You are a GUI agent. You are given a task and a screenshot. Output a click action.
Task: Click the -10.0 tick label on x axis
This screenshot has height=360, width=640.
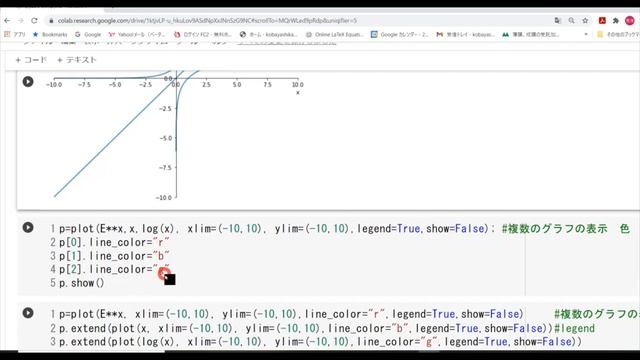pos(54,84)
